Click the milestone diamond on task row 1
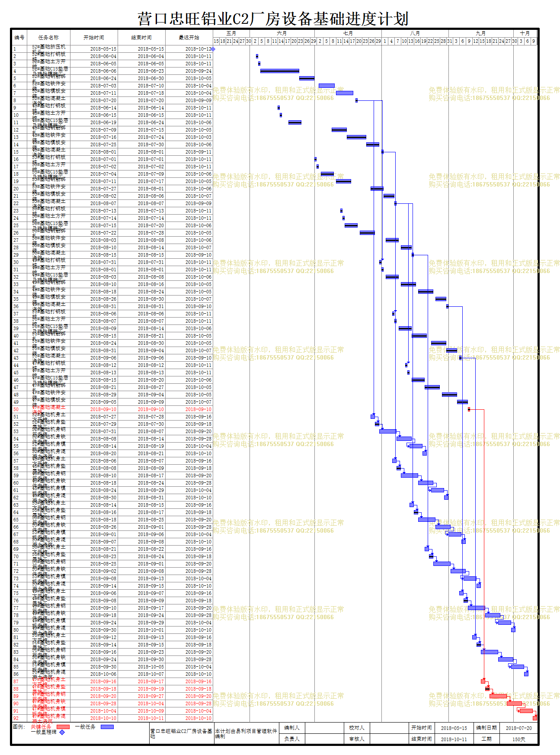Viewport: 560px width, 755px height. [x=213, y=49]
